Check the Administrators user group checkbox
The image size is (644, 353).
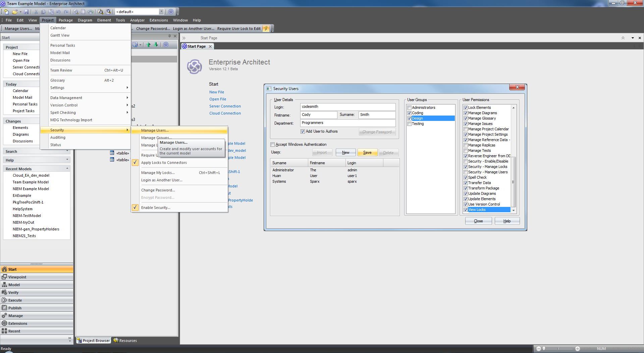[409, 107]
